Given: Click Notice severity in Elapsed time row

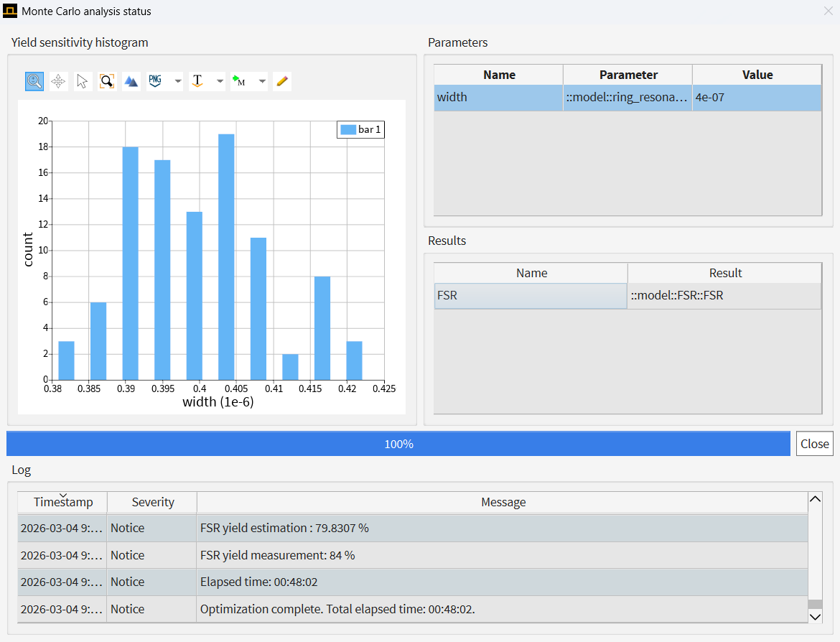Looking at the screenshot, I should pyautogui.click(x=151, y=582).
